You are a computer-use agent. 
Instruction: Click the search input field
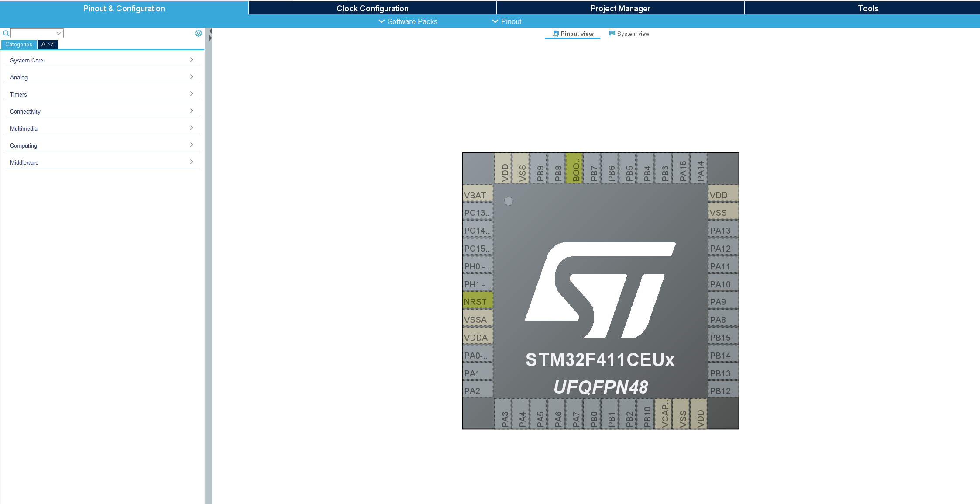(33, 33)
